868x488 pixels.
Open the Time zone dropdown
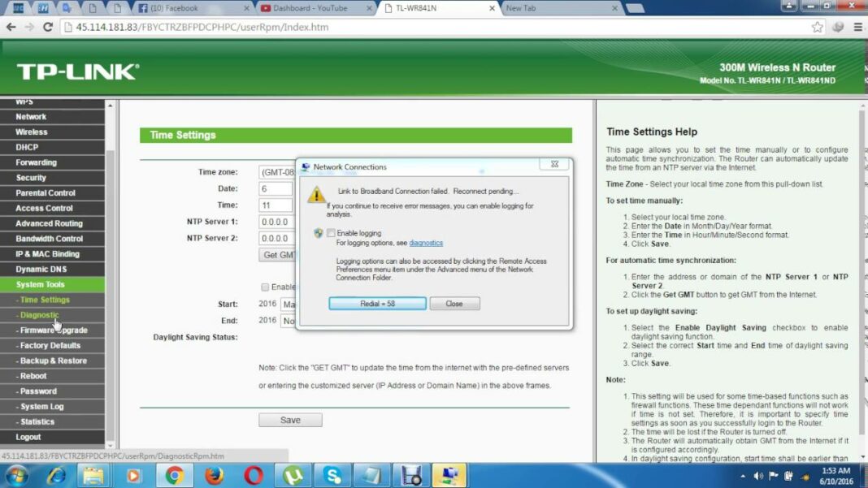pos(276,171)
